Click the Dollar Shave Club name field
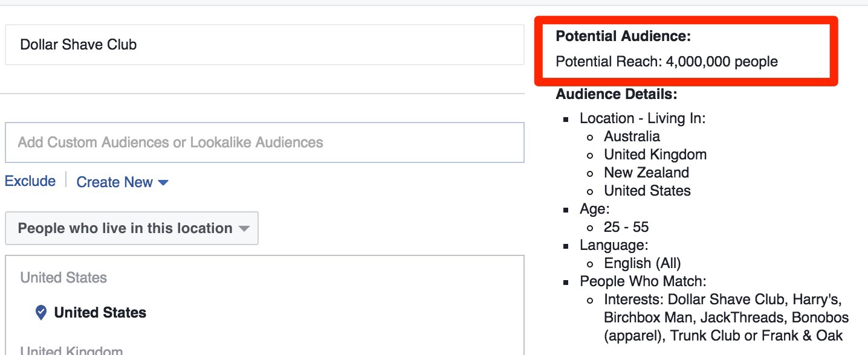The height and width of the screenshot is (355, 868). pos(264,45)
